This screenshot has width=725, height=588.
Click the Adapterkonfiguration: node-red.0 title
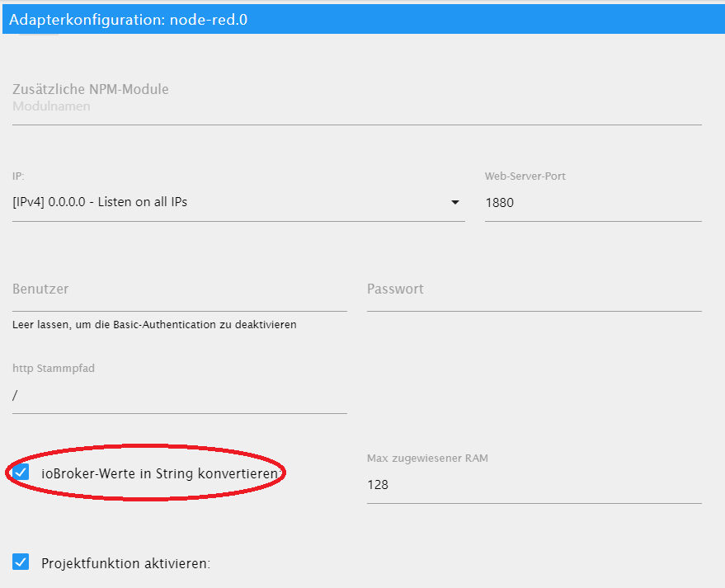[x=128, y=20]
